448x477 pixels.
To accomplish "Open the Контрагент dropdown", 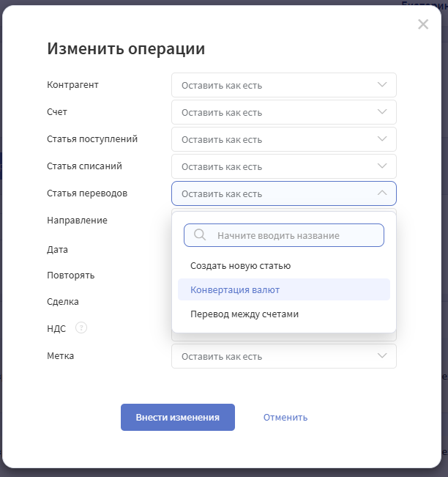I will point(283,85).
